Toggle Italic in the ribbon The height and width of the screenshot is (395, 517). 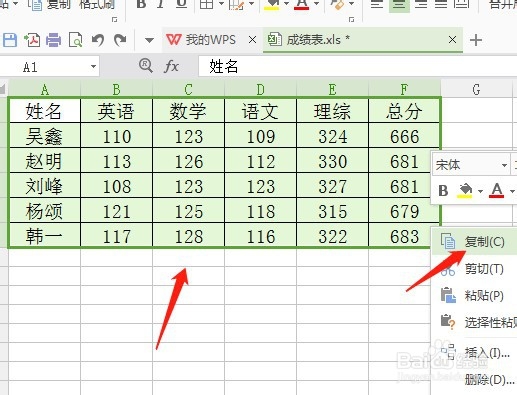[161, 4]
